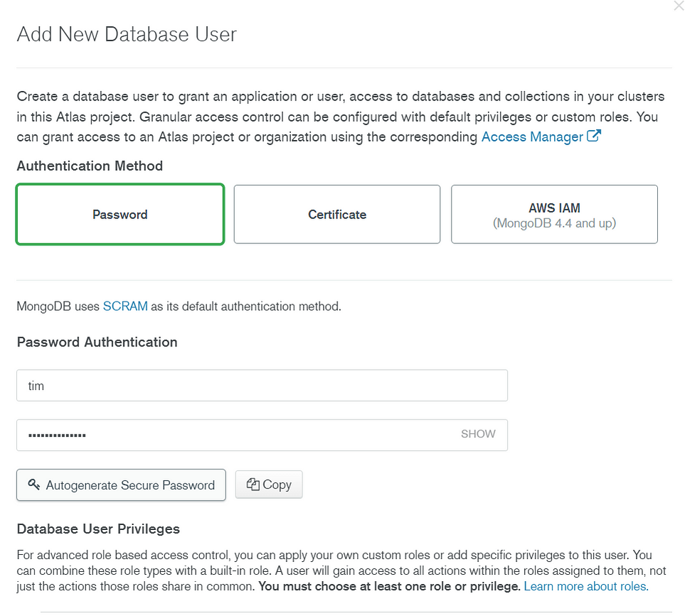This screenshot has height=616, width=685.
Task: Copy the password with the Copy button
Action: [269, 484]
